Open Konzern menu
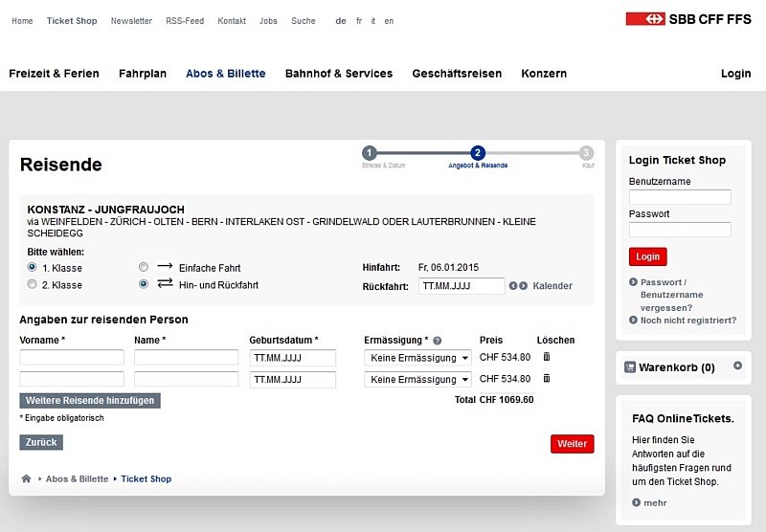Image resolution: width=766 pixels, height=532 pixels. [544, 74]
